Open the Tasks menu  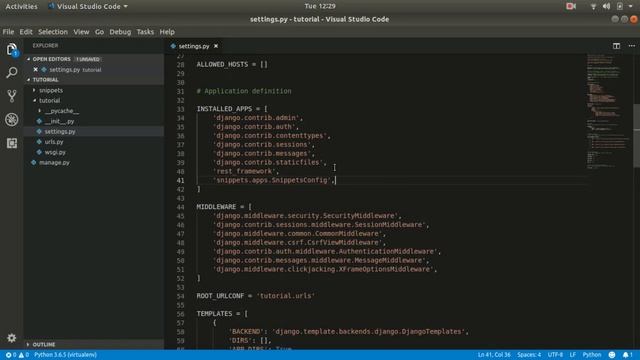[x=145, y=32]
